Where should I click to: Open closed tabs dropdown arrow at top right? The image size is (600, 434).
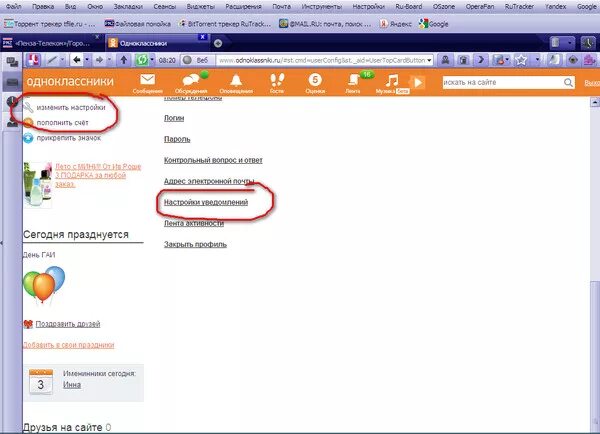coord(570,42)
